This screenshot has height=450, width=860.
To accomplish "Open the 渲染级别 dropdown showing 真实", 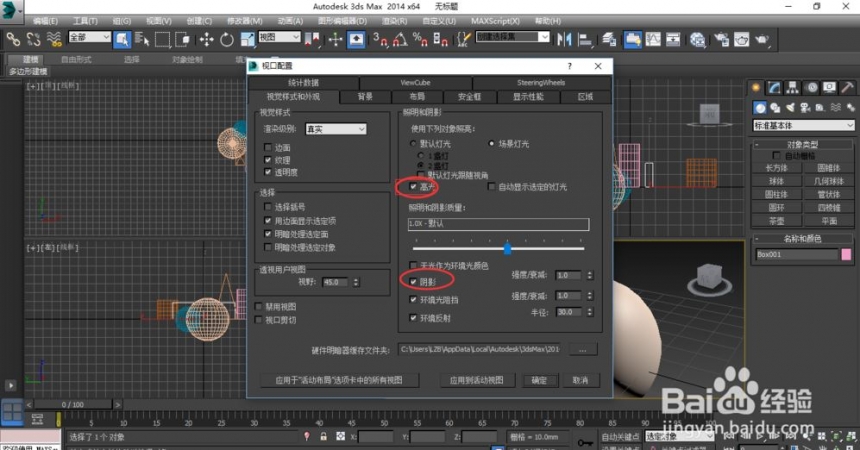I will click(x=336, y=129).
